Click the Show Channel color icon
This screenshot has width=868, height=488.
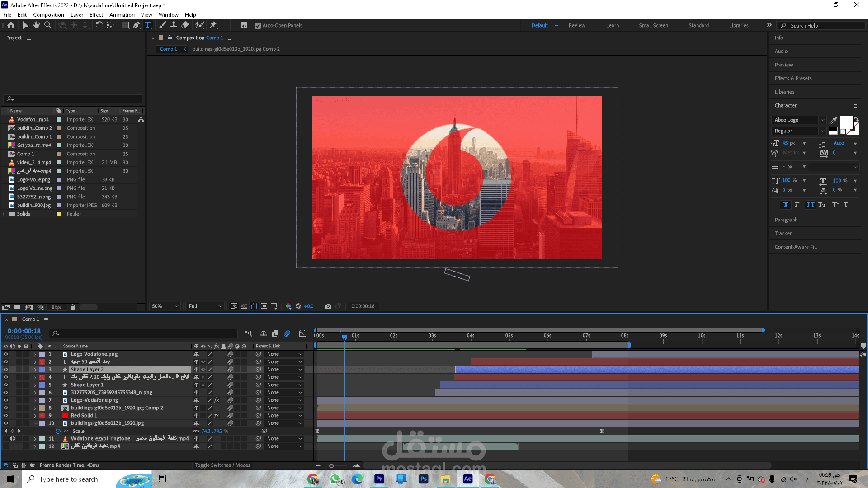pos(288,306)
